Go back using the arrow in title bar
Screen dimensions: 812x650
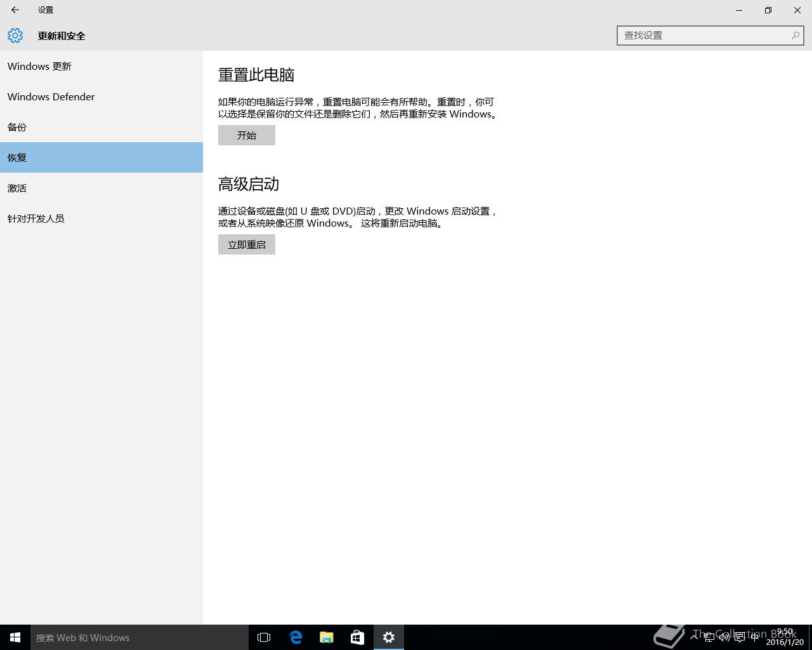15,10
